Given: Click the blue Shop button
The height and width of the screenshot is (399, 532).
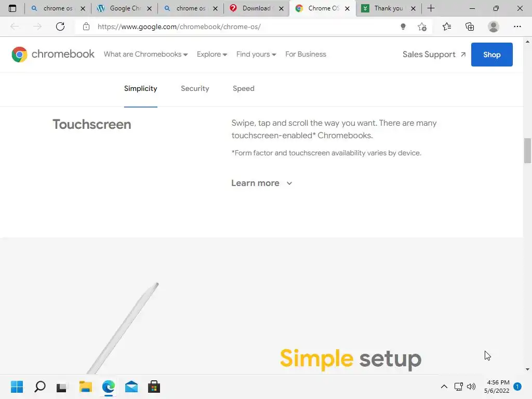Looking at the screenshot, I should 491,55.
